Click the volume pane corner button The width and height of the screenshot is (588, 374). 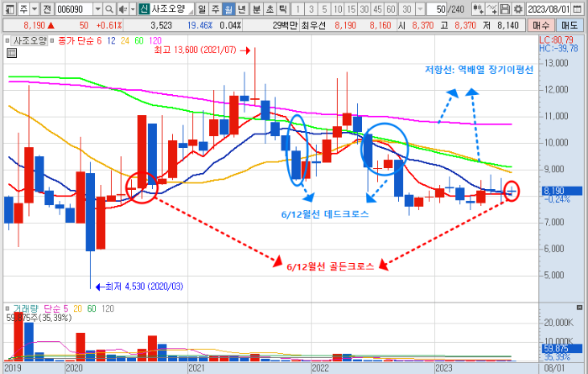point(580,308)
